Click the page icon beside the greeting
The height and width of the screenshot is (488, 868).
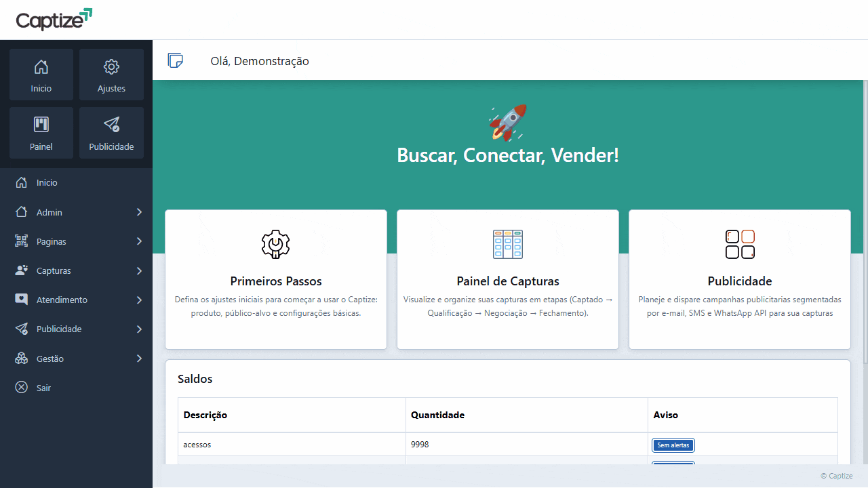[175, 60]
